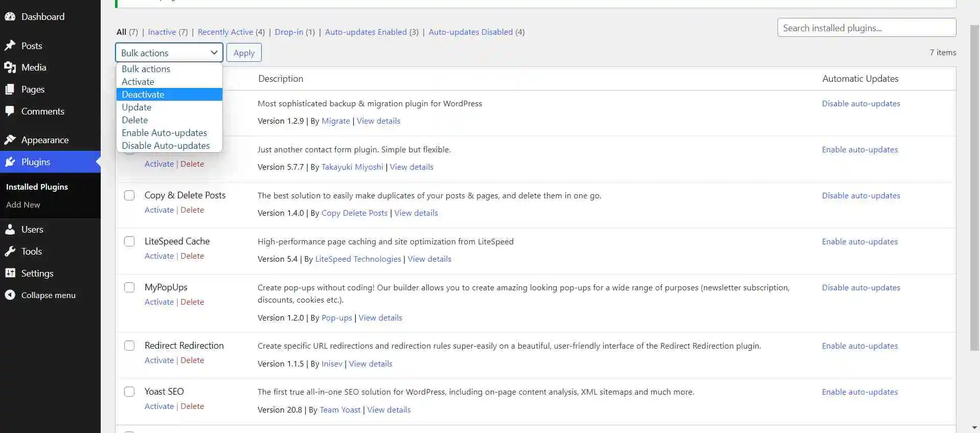Select Enable Auto-updates option in dropdown

point(164,133)
